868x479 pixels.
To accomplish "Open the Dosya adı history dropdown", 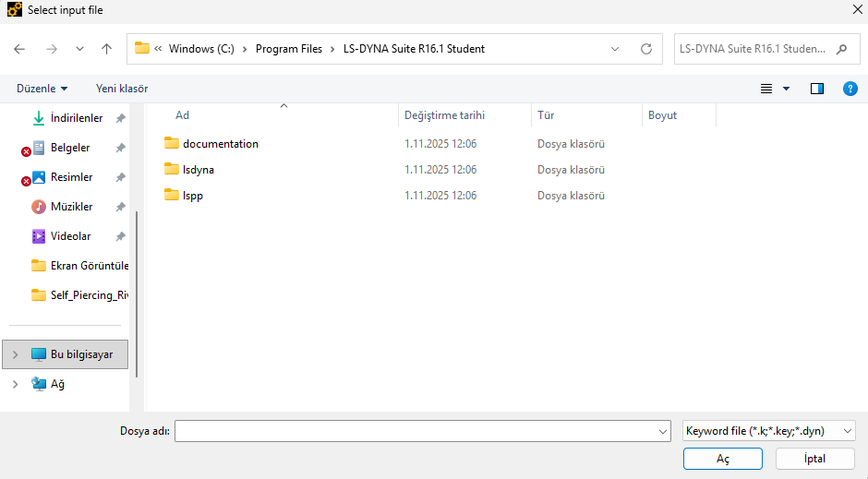I will tap(663, 431).
